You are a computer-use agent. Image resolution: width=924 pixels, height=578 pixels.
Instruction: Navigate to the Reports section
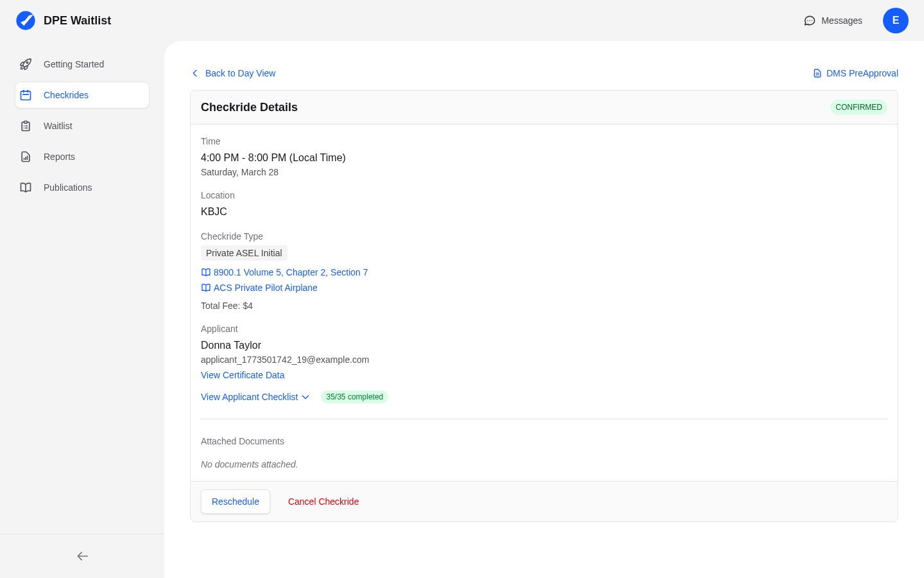coord(59,157)
